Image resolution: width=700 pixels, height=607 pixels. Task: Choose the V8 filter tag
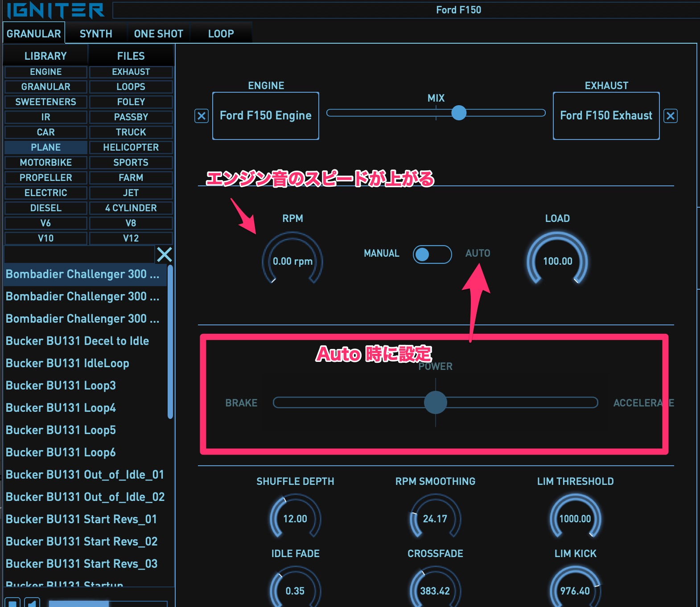pyautogui.click(x=131, y=223)
